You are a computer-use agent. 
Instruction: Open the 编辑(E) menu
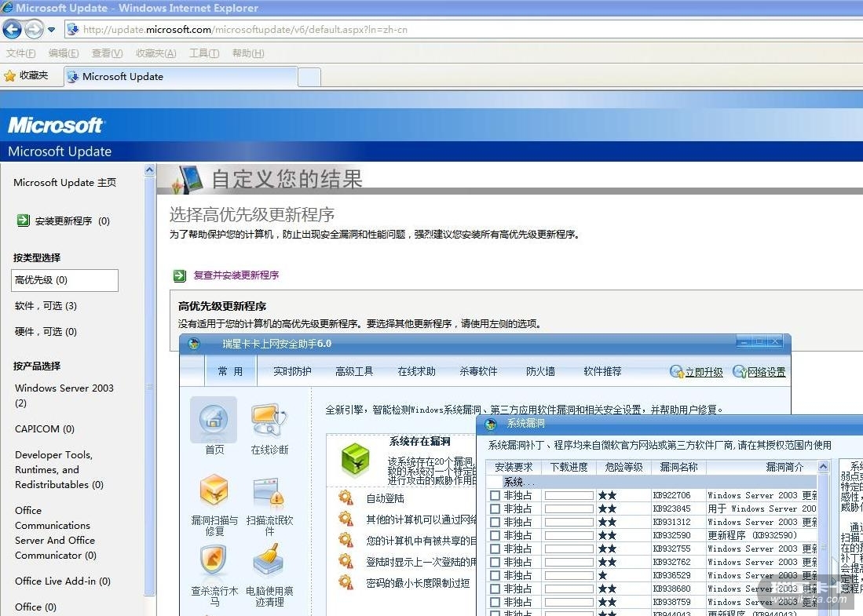(64, 53)
